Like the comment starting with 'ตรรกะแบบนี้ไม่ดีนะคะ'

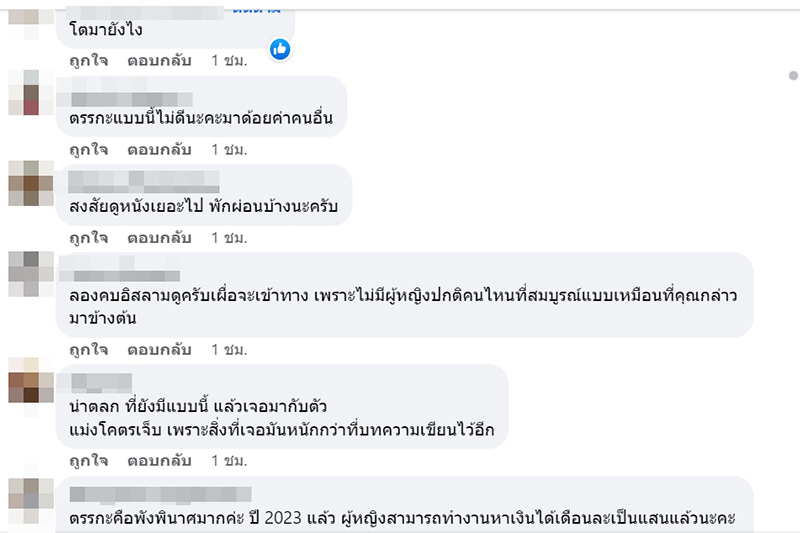click(x=88, y=150)
